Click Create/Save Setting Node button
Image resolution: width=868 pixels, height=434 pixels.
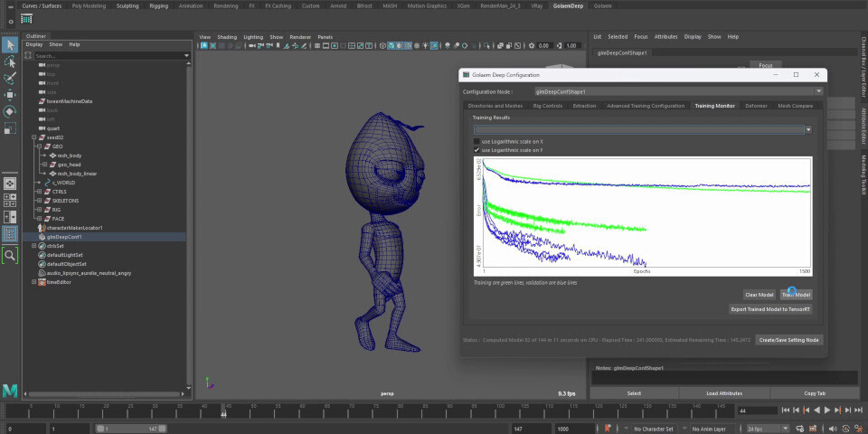pyautogui.click(x=788, y=340)
